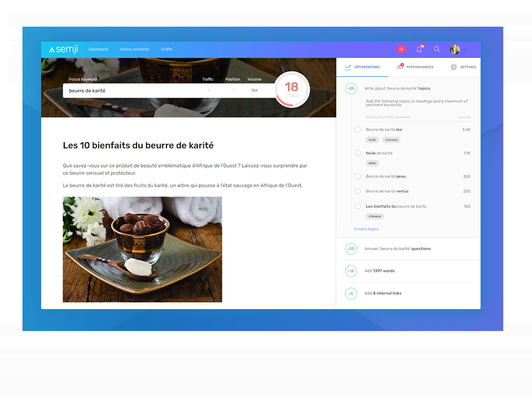This screenshot has width=532, height=401.
Task: Open search using the magnifier icon
Action: (437, 49)
